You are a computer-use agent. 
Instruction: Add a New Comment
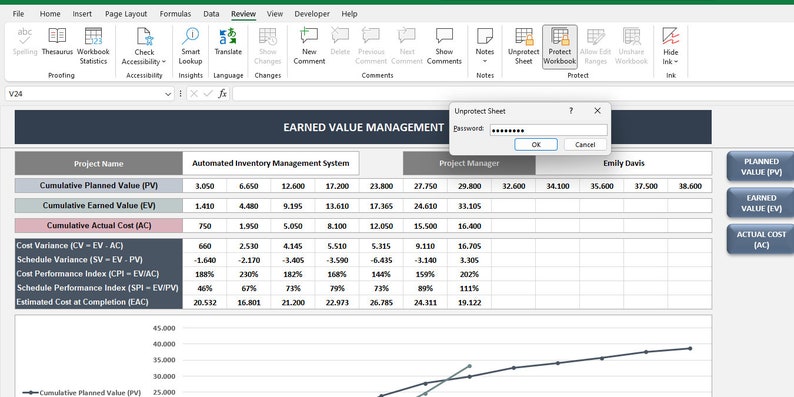pyautogui.click(x=309, y=46)
